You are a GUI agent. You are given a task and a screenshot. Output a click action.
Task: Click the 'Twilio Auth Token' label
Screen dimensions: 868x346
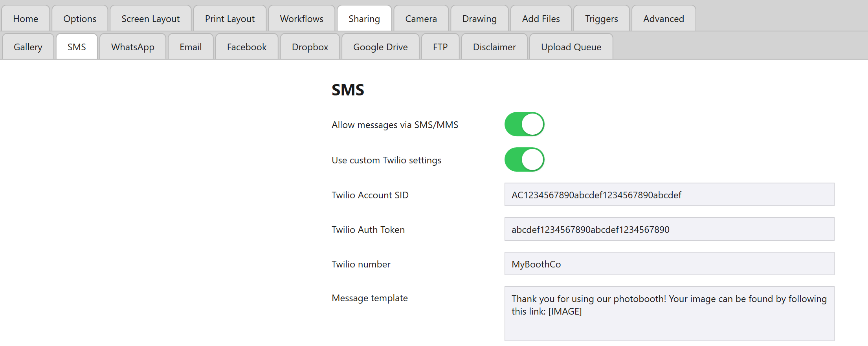[368, 230]
